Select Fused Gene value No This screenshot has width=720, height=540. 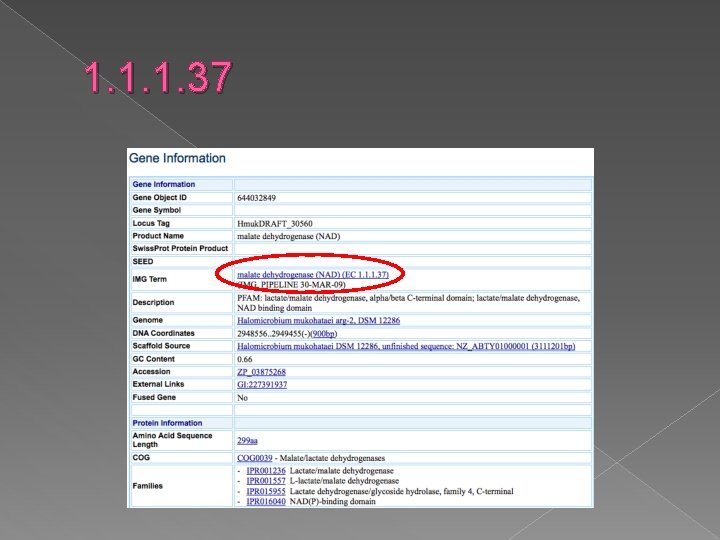[x=242, y=398]
